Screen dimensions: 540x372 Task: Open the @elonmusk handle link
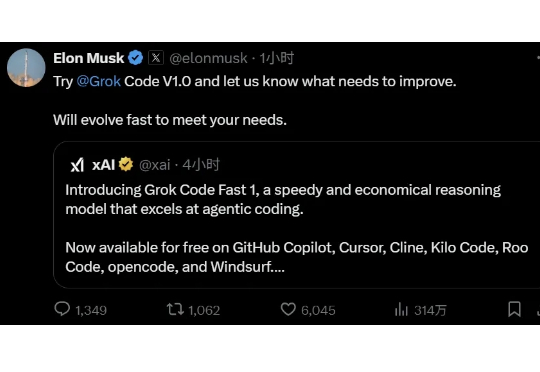[x=208, y=58]
